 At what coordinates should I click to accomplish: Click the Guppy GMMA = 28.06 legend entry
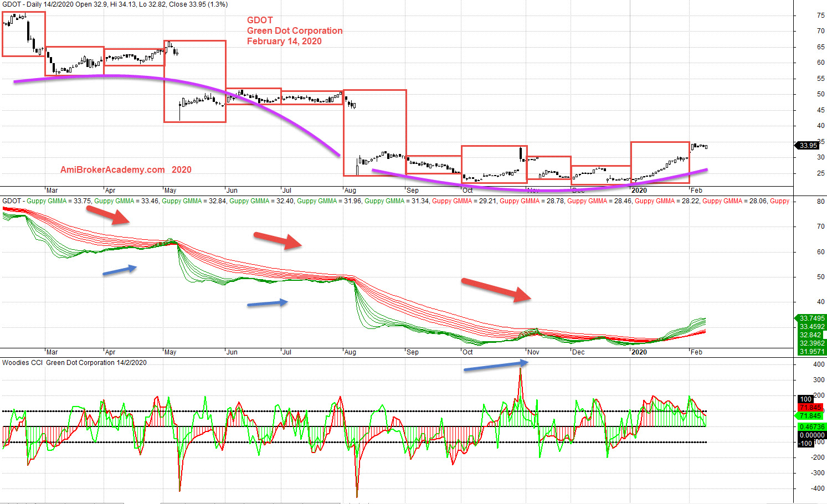pos(734,201)
